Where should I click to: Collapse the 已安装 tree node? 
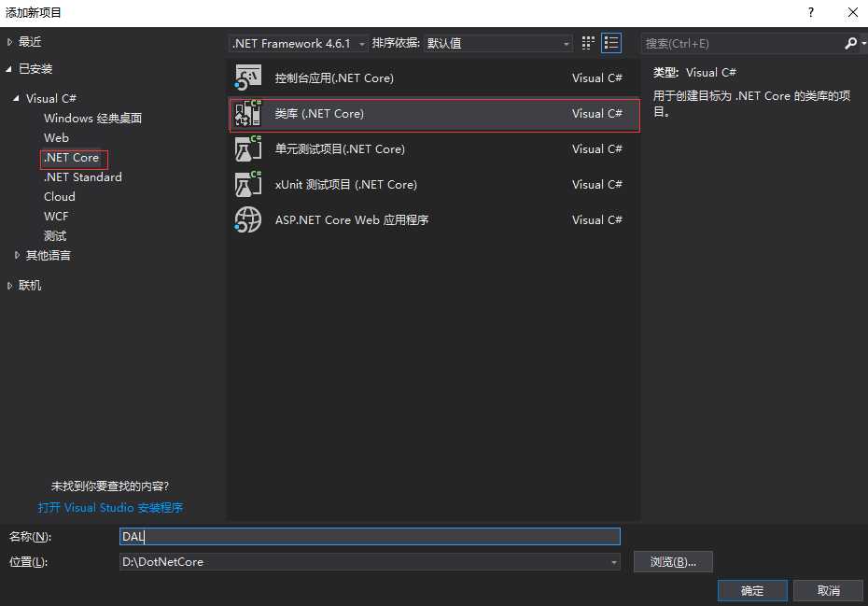(x=9, y=69)
